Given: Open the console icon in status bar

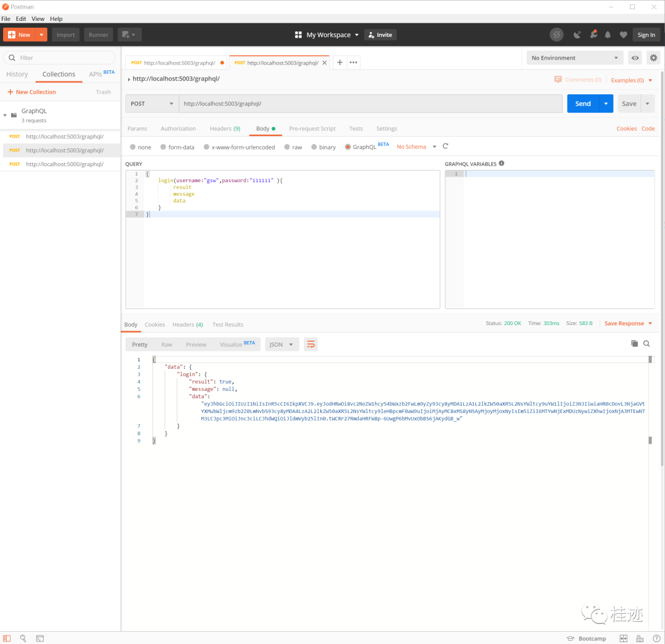Looking at the screenshot, I should (40, 638).
